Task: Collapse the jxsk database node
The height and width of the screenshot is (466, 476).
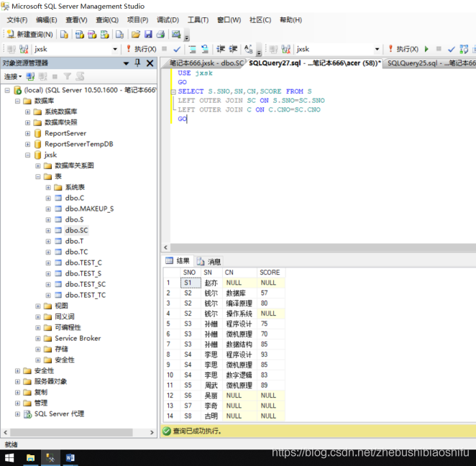Action: tap(27, 155)
